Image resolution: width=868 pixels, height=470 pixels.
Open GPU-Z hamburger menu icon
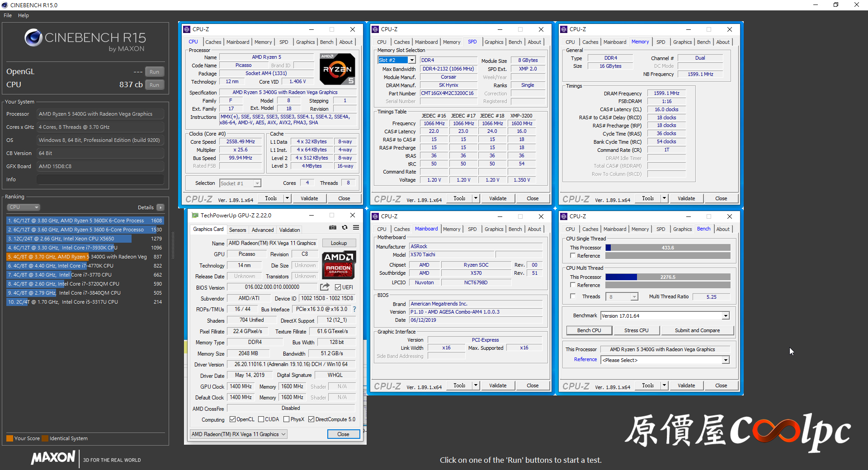click(x=356, y=228)
